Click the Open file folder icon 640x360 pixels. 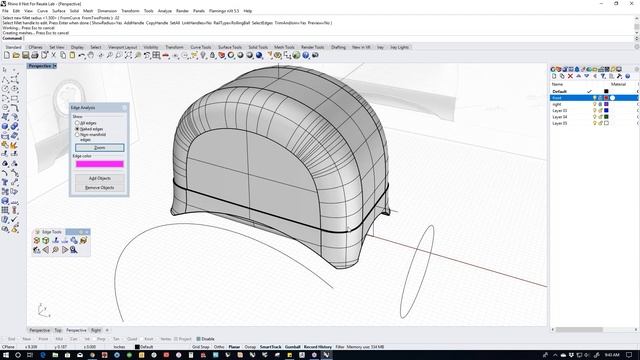(16, 55)
